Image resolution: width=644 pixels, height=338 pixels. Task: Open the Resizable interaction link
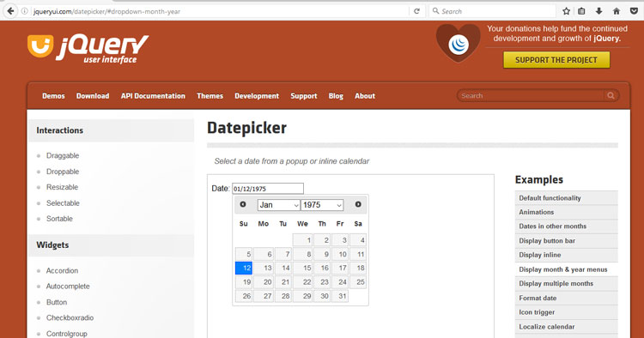click(x=62, y=187)
